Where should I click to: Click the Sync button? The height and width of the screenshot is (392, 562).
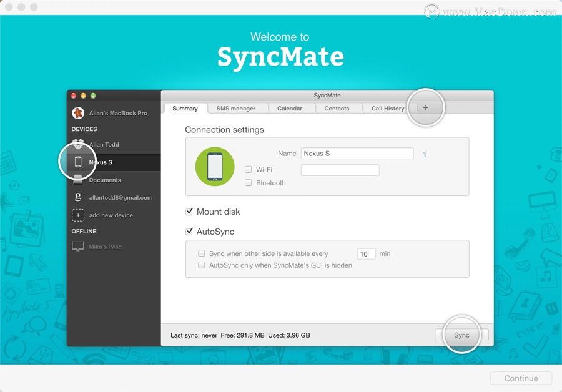point(461,335)
